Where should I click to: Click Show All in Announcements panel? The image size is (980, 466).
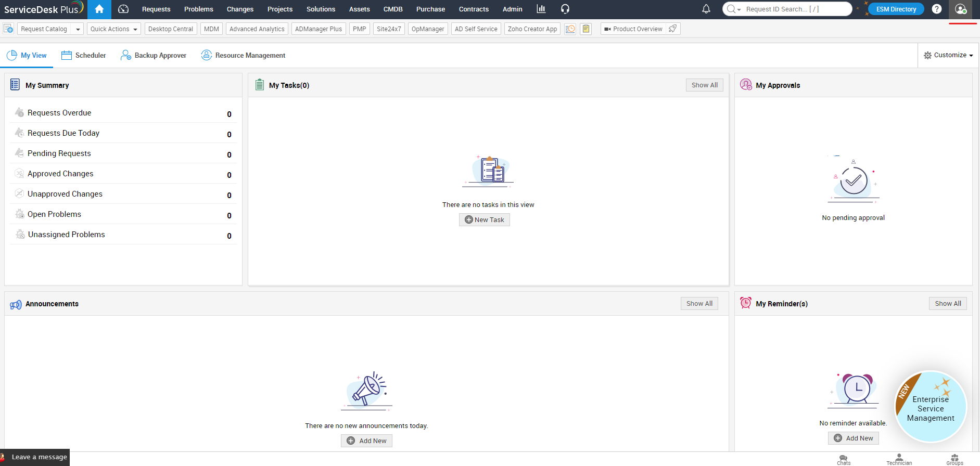(699, 304)
